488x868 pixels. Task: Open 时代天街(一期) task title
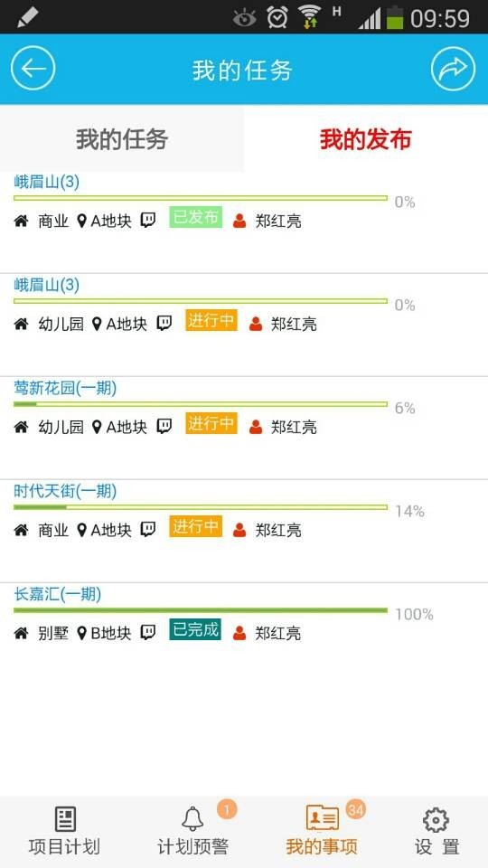pos(65,491)
